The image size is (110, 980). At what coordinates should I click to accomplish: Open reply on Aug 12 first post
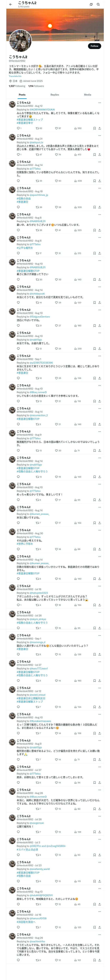click(18, 128)
